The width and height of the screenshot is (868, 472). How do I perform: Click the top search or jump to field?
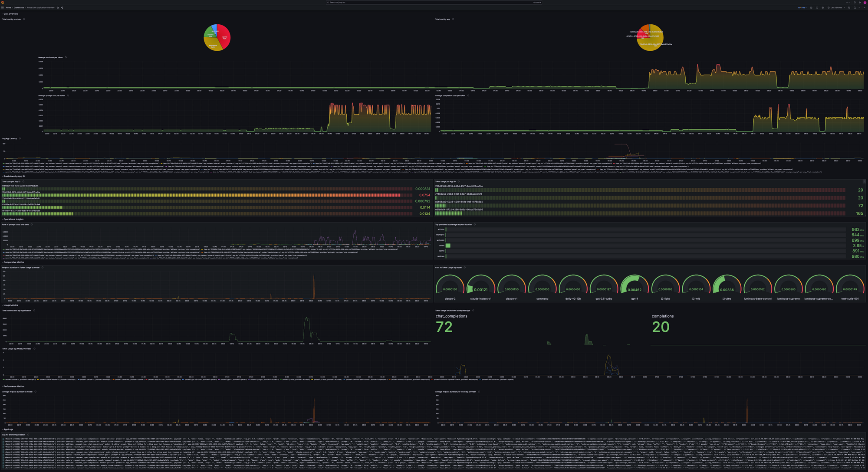434,3
